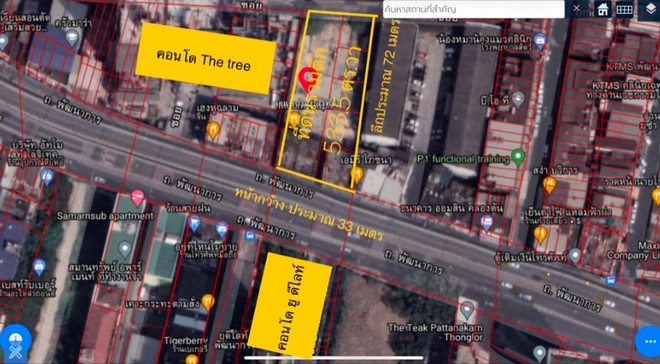Tap the Samarnsub apartment pink marker
Screen dimensions: 660x364
click(x=137, y=198)
